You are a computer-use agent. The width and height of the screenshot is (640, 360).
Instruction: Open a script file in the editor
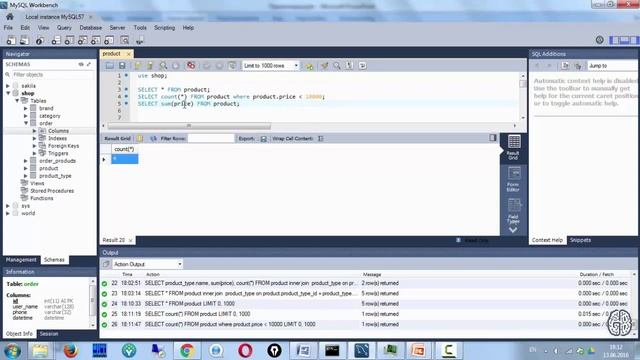(x=110, y=65)
